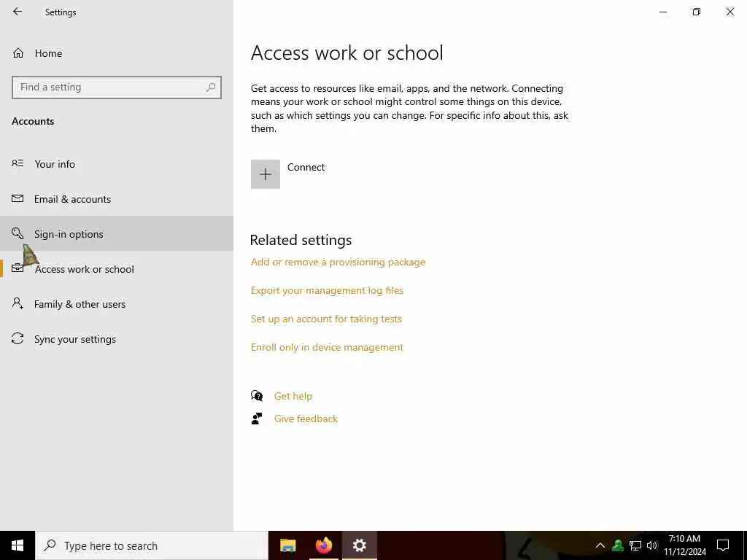Click the plus Connect button icon

[266, 174]
